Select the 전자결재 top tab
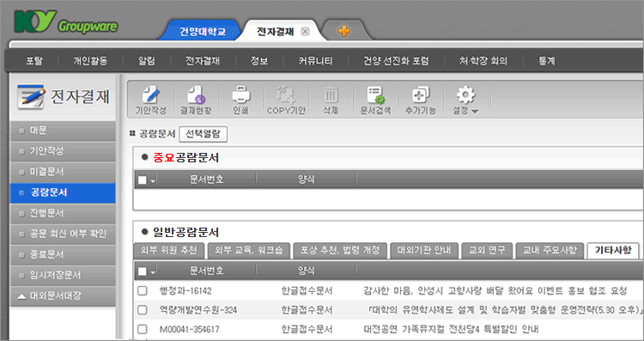644x341 pixels. point(275,31)
